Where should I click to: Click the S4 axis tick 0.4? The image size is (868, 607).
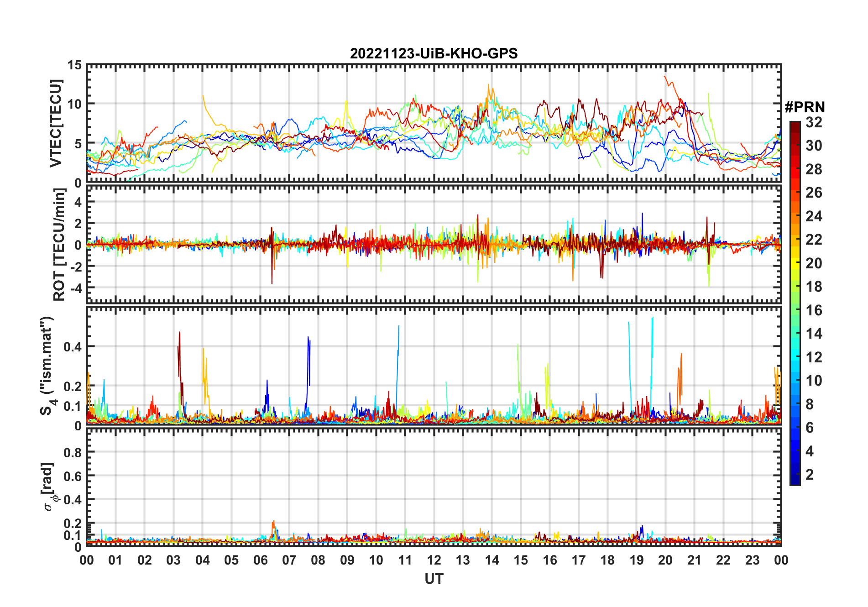(x=73, y=347)
